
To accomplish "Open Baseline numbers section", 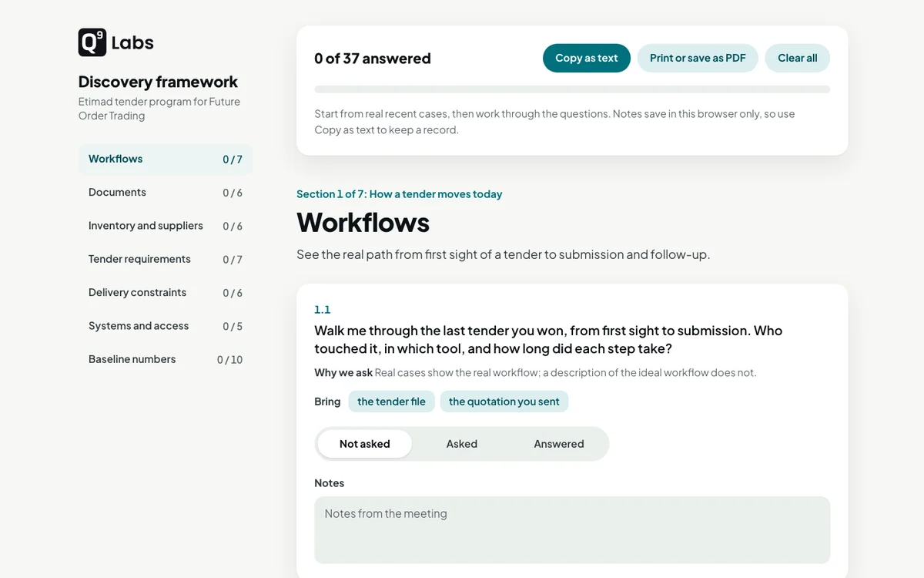I will [166, 359].
